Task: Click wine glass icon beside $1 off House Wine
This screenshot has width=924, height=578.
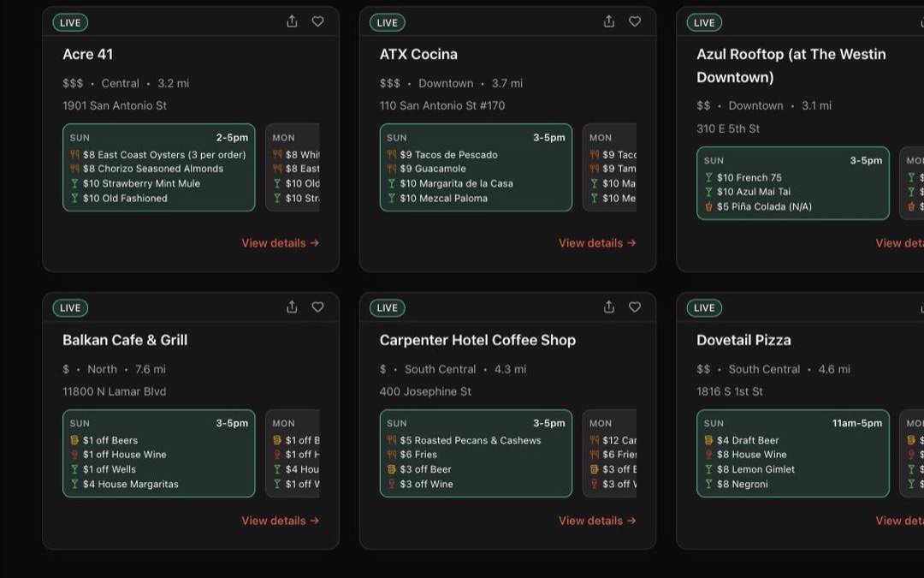Action: (74, 455)
